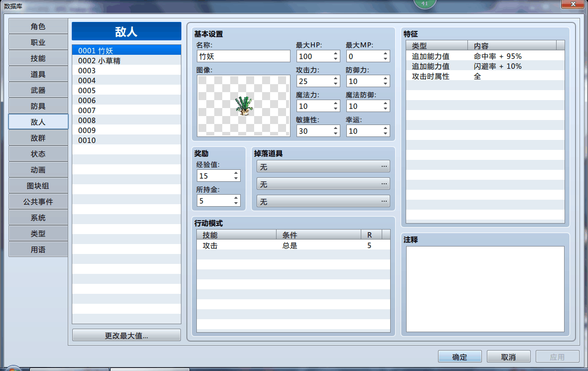Select the 武器 tab

coord(38,90)
